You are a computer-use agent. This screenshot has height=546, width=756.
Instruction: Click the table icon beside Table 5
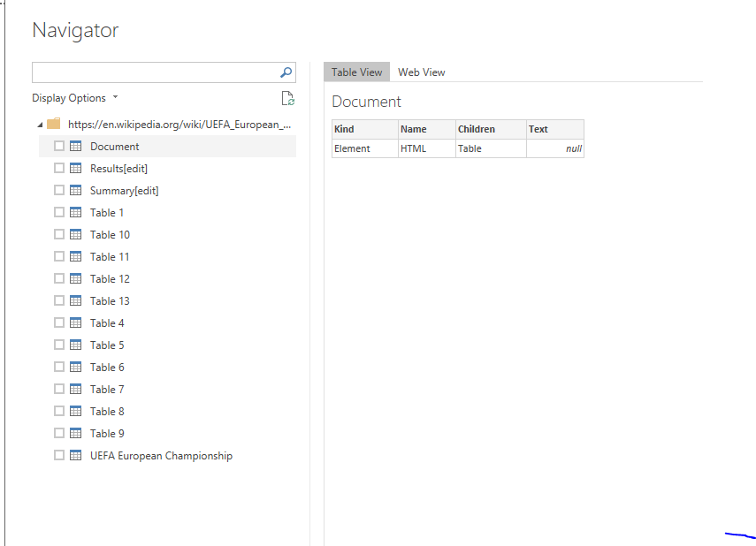(x=76, y=345)
